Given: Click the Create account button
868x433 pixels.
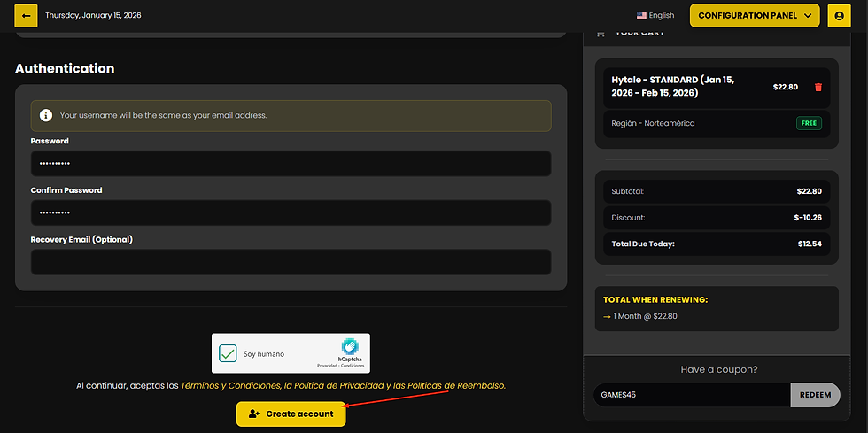Looking at the screenshot, I should pyautogui.click(x=291, y=414).
